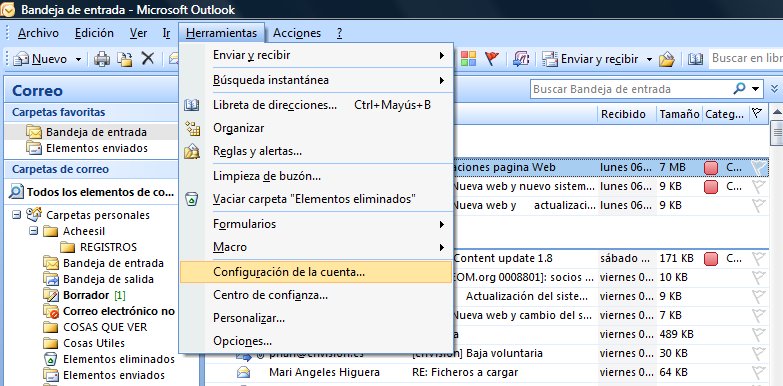The height and width of the screenshot is (386, 783).
Task: Click the Move to folder toolbar icon
Action: pyautogui.click(x=124, y=59)
